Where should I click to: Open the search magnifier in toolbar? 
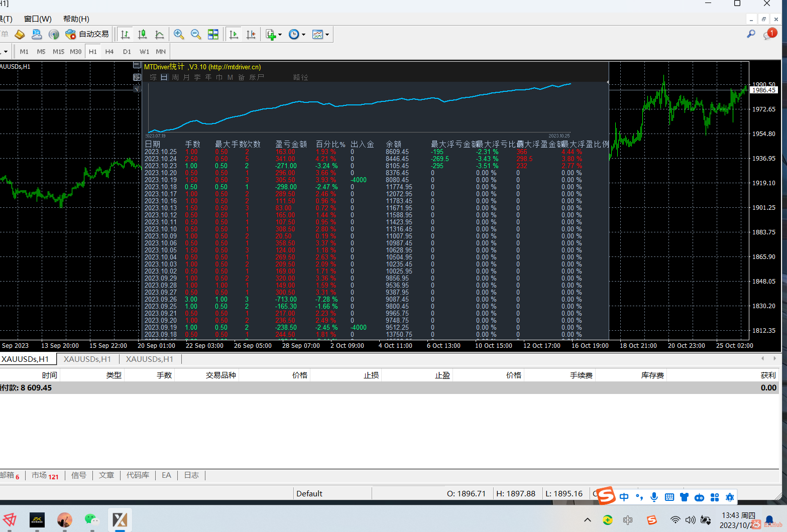click(x=751, y=34)
